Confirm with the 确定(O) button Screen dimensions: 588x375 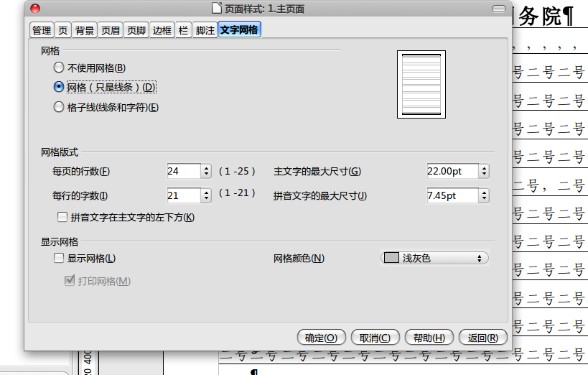pyautogui.click(x=321, y=338)
